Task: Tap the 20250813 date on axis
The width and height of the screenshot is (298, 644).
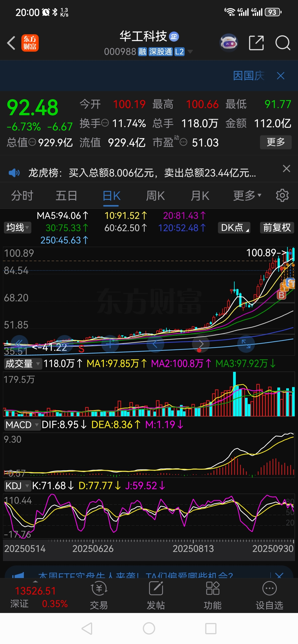Action: coord(193,549)
